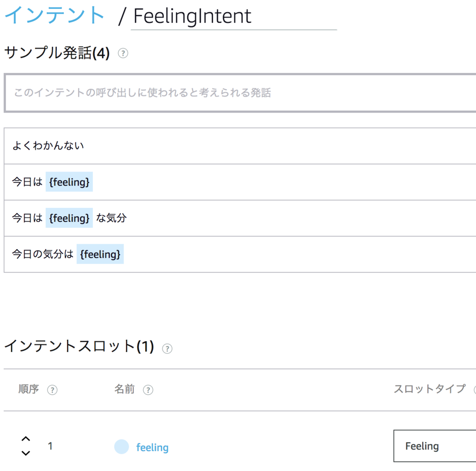The height and width of the screenshot is (471, 476).
Task: Open help for the インテントスロット section
Action: [167, 348]
